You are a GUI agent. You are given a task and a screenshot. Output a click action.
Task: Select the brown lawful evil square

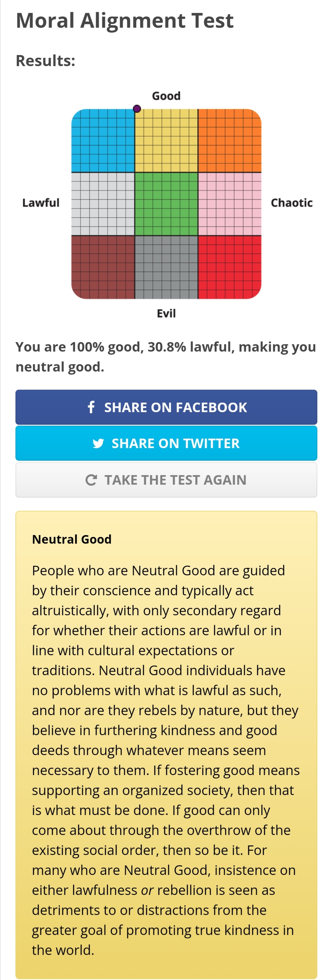pyautogui.click(x=103, y=267)
